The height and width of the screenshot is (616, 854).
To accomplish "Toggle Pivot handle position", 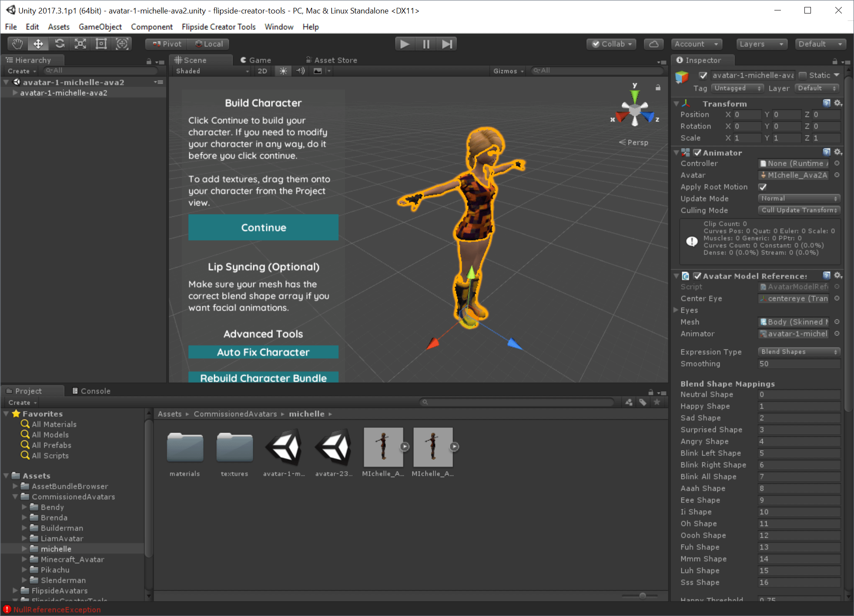I will (x=167, y=44).
